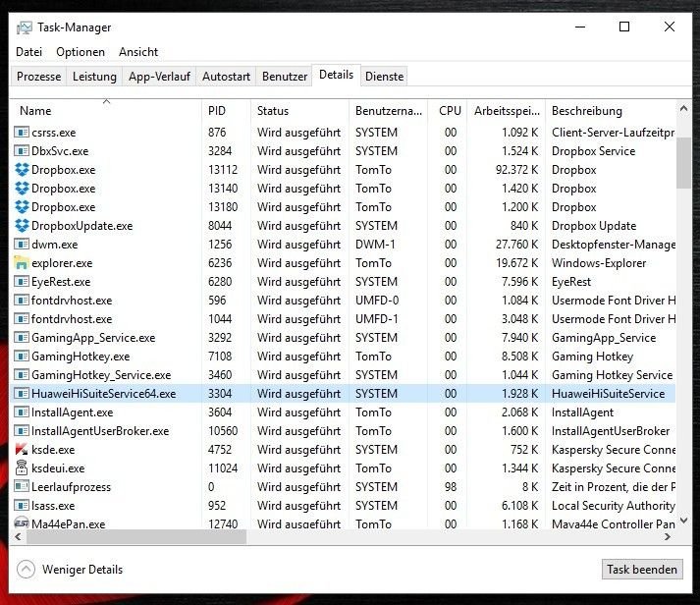Open the Optionen menu
700x605 pixels.
(x=81, y=52)
